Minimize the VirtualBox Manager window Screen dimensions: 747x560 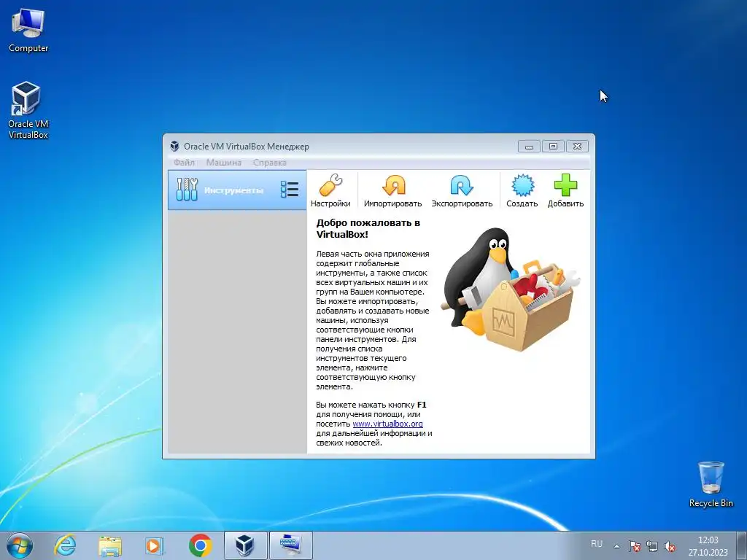529,146
